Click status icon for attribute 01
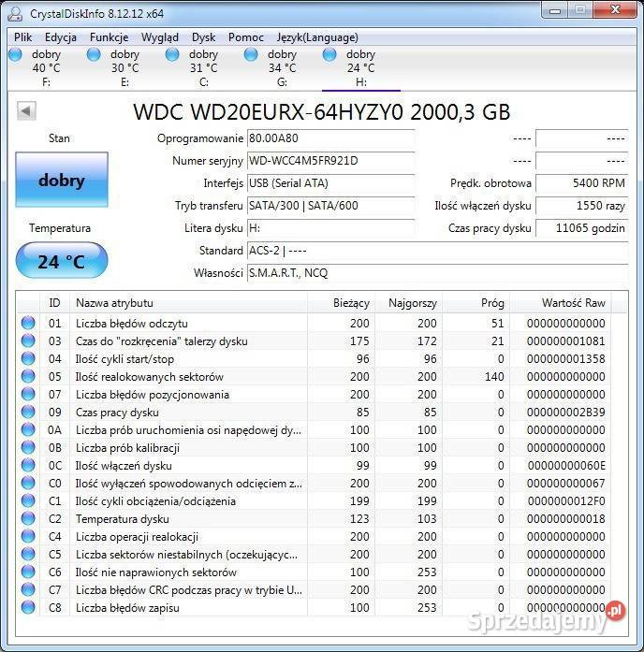 (28, 323)
